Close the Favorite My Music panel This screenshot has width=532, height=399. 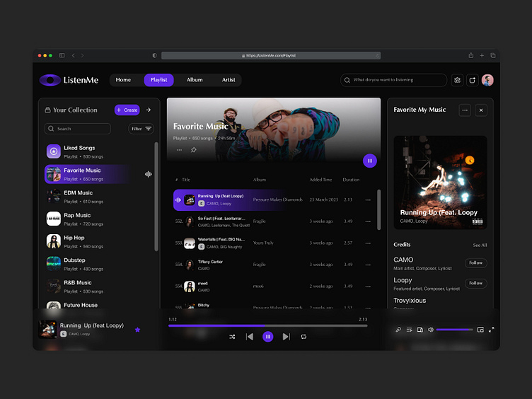coord(481,110)
